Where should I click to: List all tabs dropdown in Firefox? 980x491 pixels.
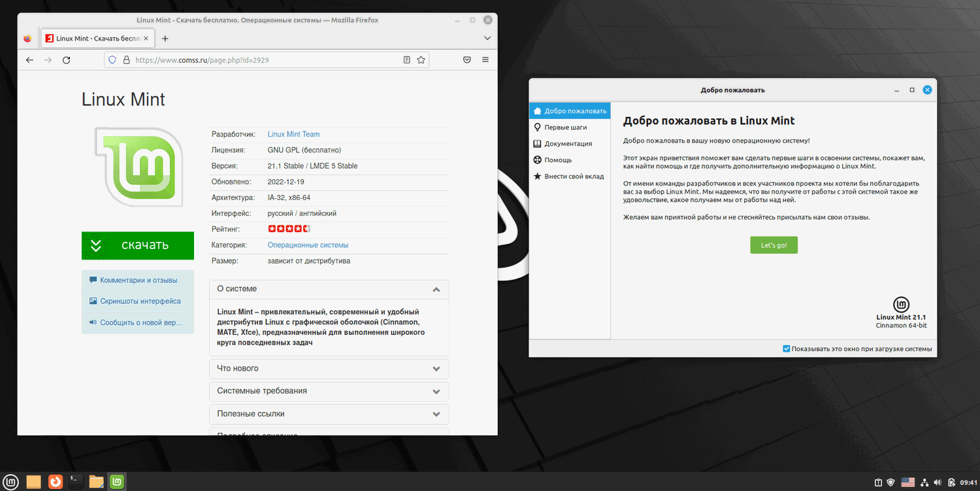(487, 39)
